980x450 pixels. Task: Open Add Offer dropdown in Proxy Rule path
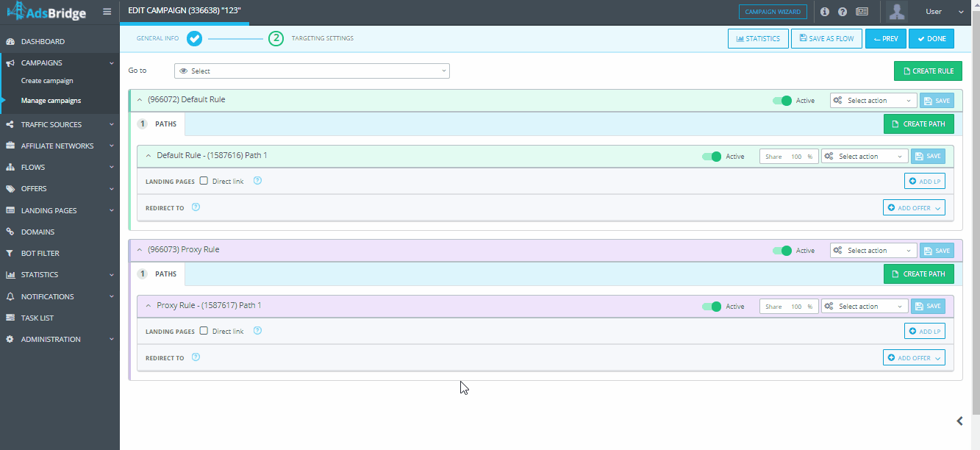(x=914, y=358)
